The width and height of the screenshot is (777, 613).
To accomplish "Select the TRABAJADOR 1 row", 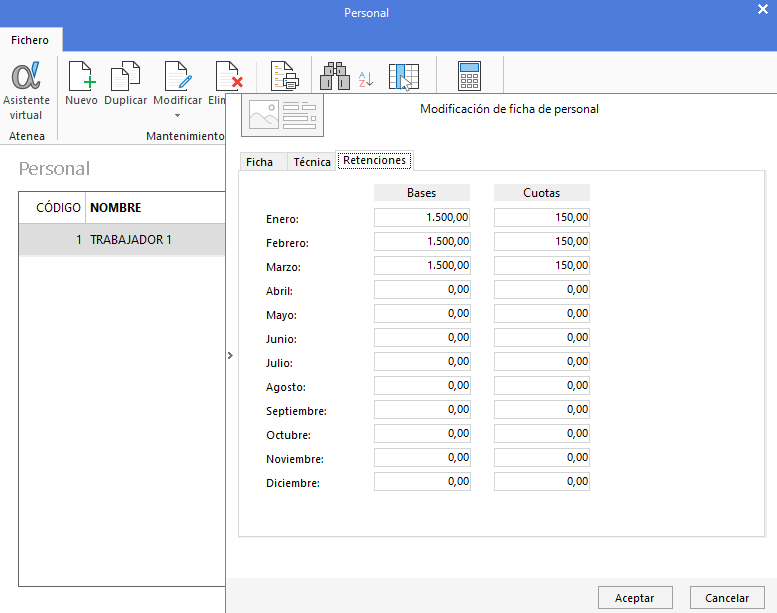I will coord(122,240).
